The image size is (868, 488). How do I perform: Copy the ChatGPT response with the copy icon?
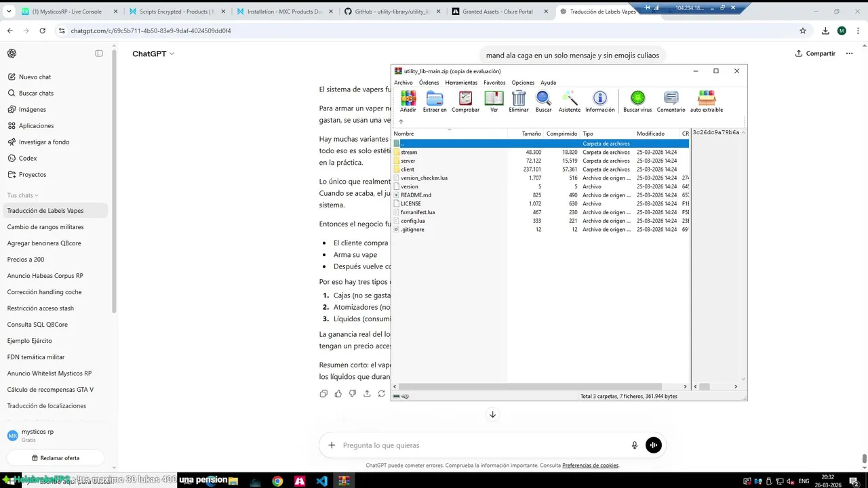[x=323, y=394]
